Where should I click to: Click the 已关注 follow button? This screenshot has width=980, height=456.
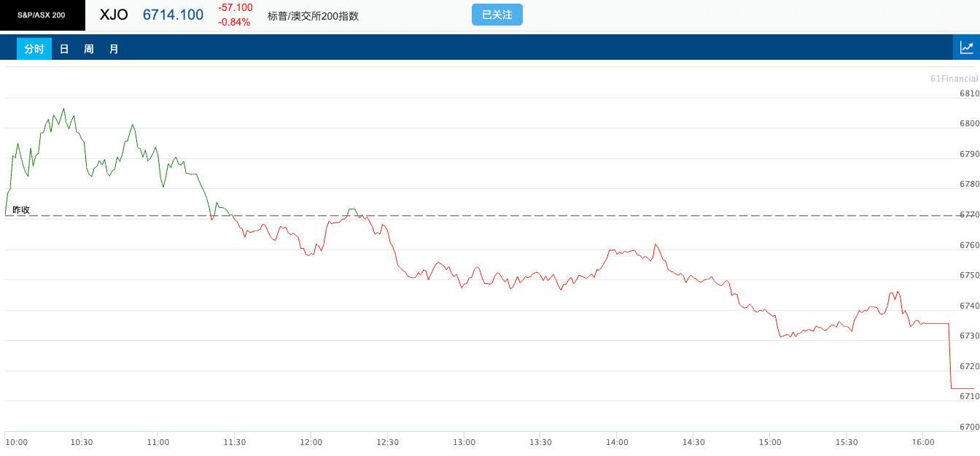pyautogui.click(x=497, y=15)
